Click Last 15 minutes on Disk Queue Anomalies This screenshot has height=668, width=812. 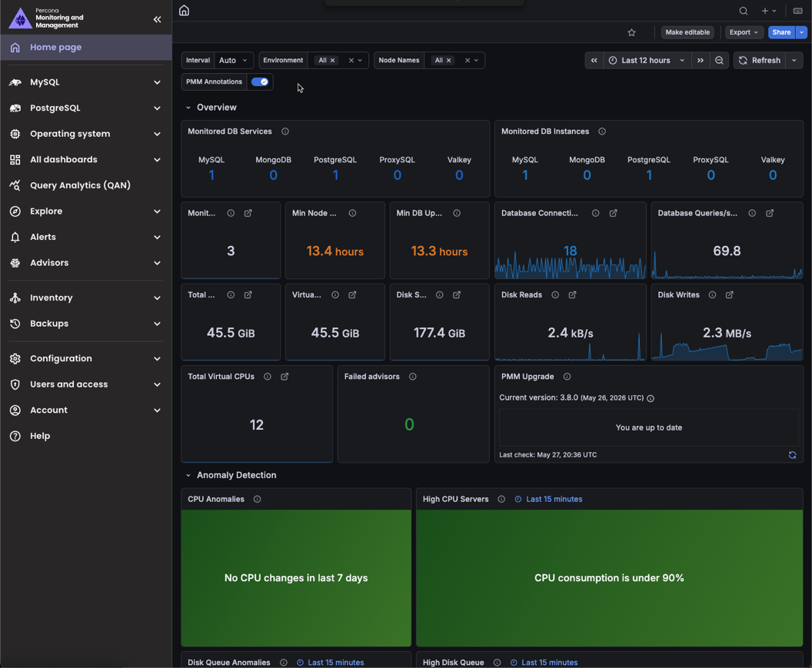[x=331, y=663]
